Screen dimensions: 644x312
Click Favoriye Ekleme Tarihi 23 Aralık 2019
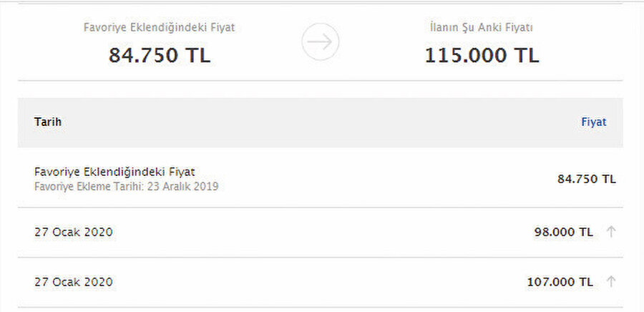coord(127,187)
